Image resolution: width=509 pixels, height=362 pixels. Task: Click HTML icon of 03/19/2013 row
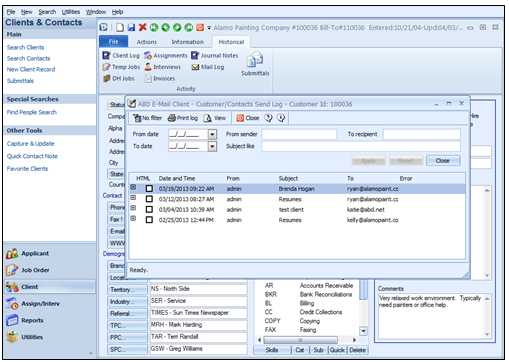(133, 187)
